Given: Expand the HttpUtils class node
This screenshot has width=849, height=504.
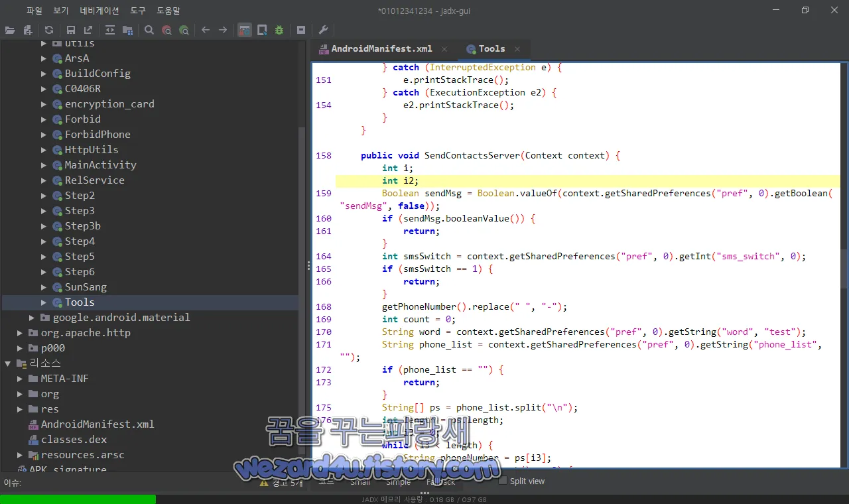Looking at the screenshot, I should point(44,150).
